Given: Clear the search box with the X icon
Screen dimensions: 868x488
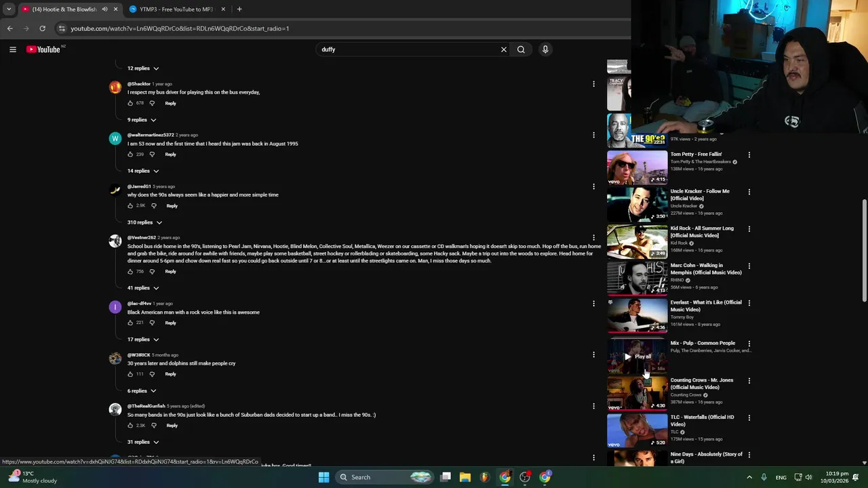Looking at the screenshot, I should (x=504, y=49).
